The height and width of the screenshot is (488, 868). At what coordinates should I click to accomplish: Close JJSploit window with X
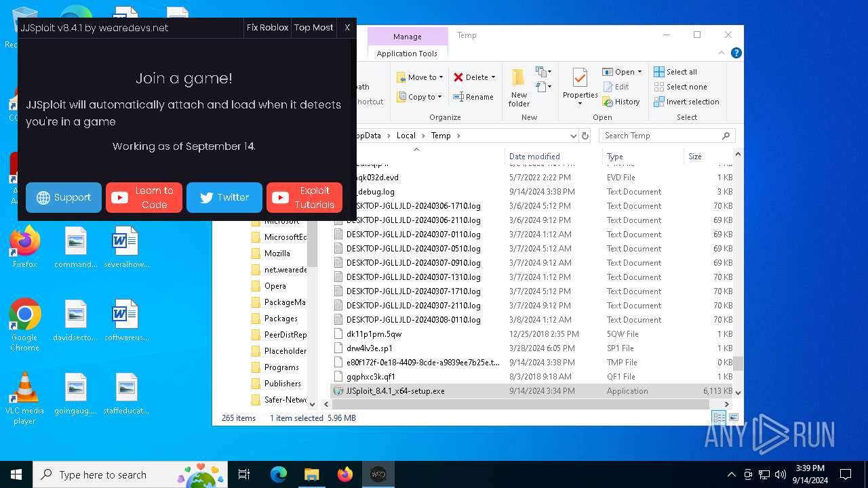347,28
